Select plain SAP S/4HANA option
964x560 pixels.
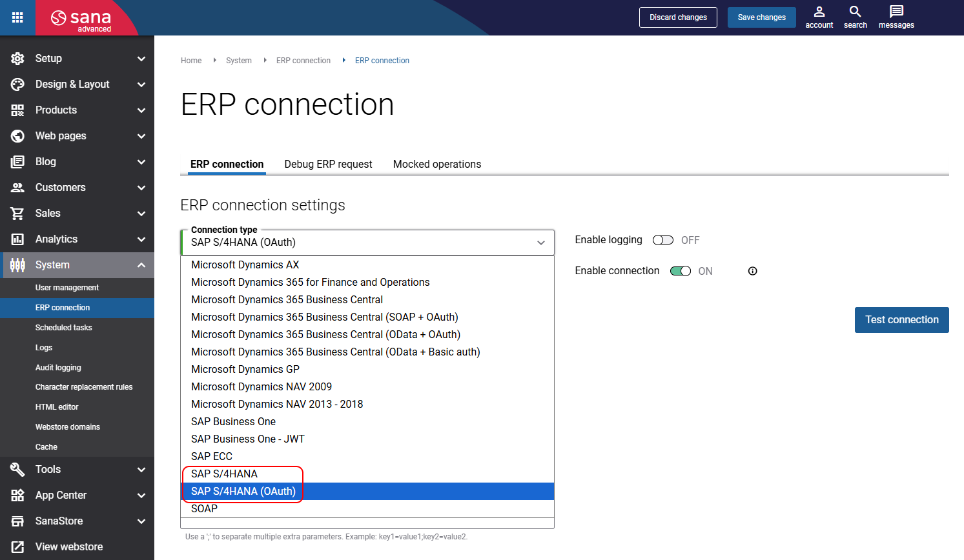coord(367,474)
